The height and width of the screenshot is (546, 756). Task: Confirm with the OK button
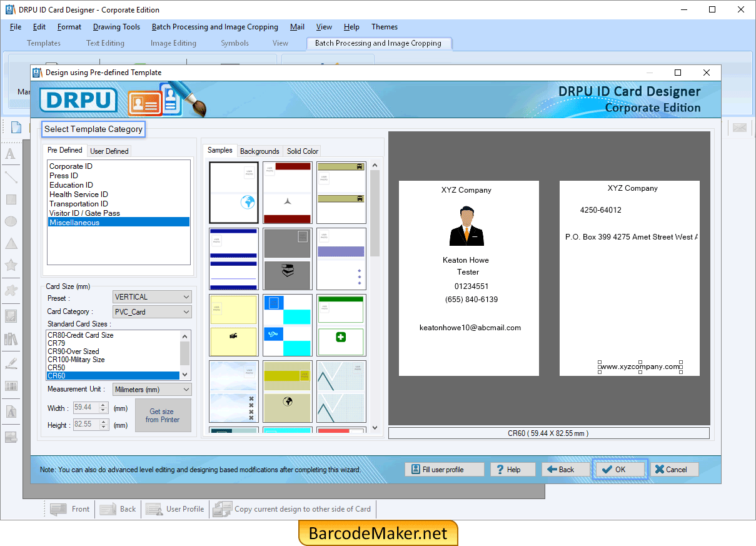click(x=620, y=469)
